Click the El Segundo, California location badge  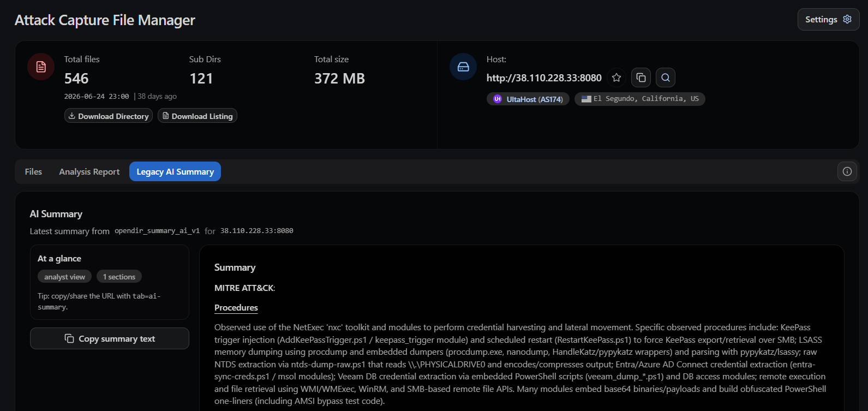(640, 99)
